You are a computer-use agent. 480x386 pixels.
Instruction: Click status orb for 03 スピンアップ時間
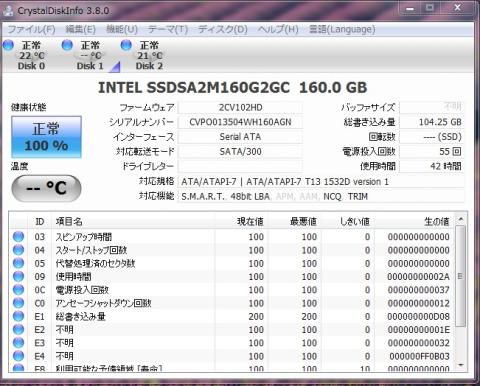click(18, 237)
